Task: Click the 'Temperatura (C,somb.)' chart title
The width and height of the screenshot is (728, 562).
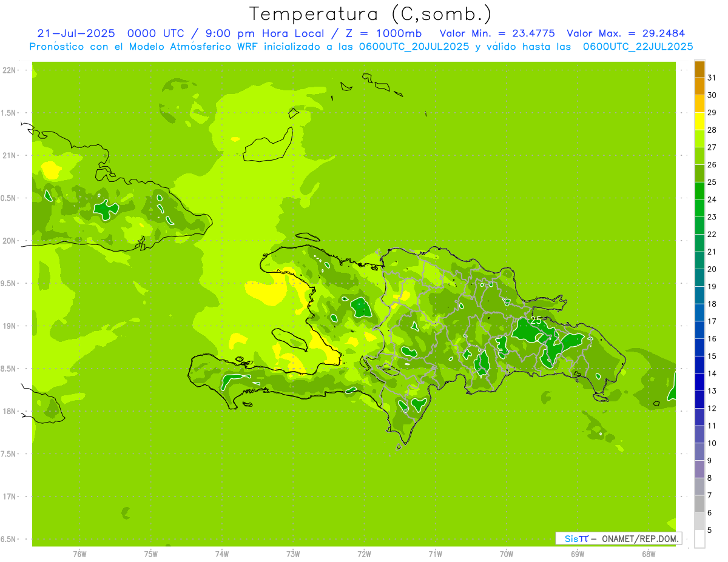Action: (370, 14)
